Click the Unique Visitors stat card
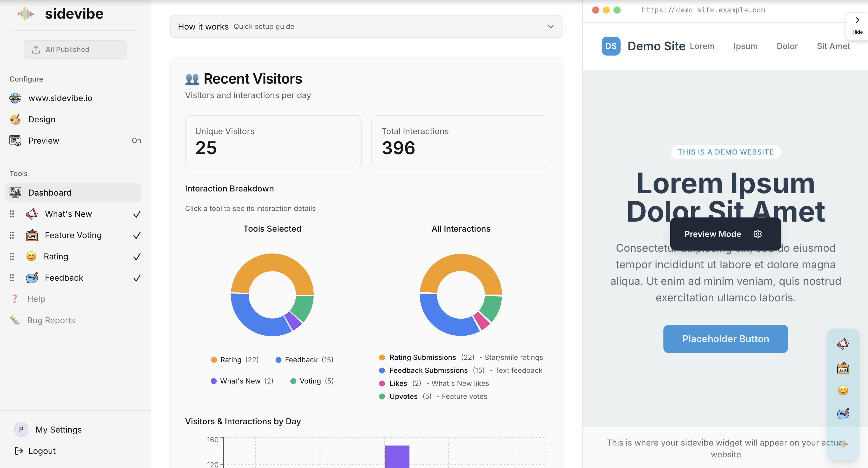The height and width of the screenshot is (468, 868). [x=273, y=142]
